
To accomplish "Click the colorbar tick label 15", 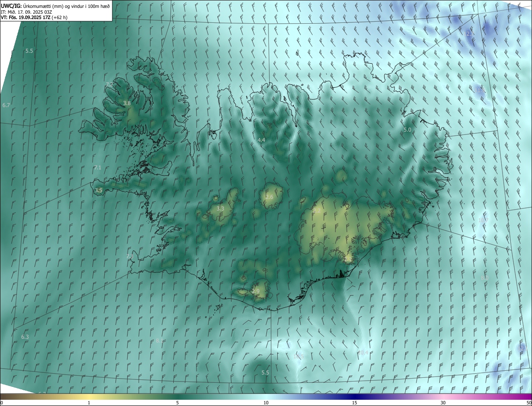I will coord(355,403).
